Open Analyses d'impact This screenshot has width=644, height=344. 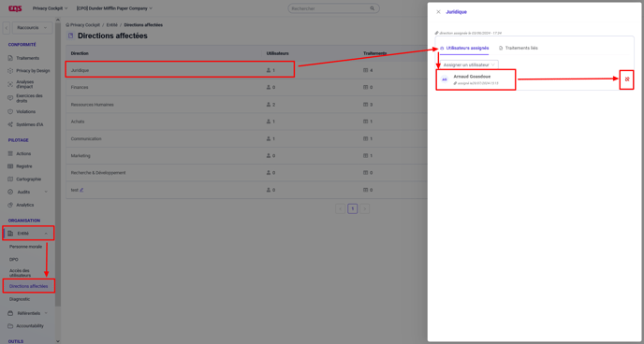[24, 84]
